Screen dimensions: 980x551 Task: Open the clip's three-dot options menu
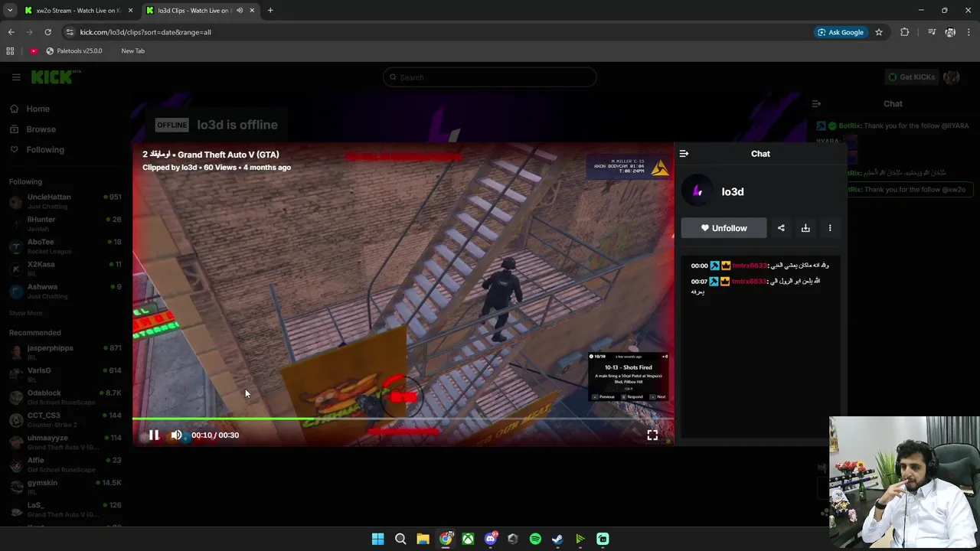[830, 228]
